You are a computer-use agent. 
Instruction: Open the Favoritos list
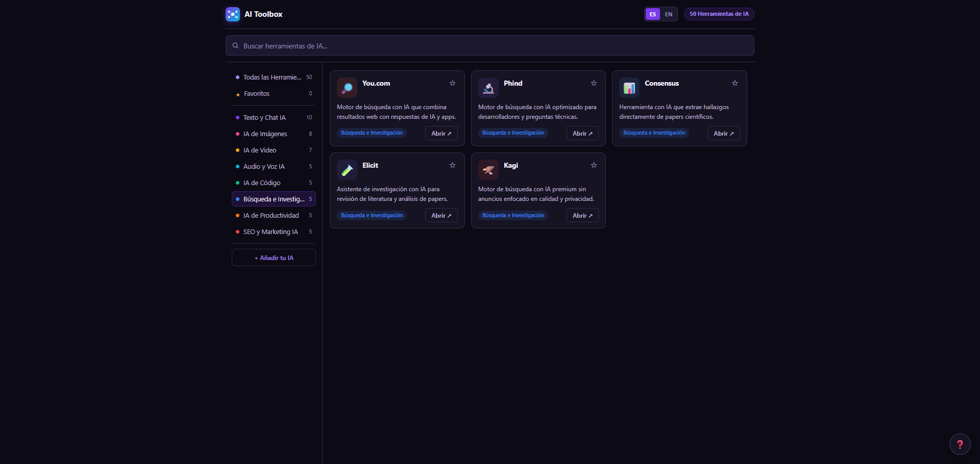pyautogui.click(x=274, y=94)
